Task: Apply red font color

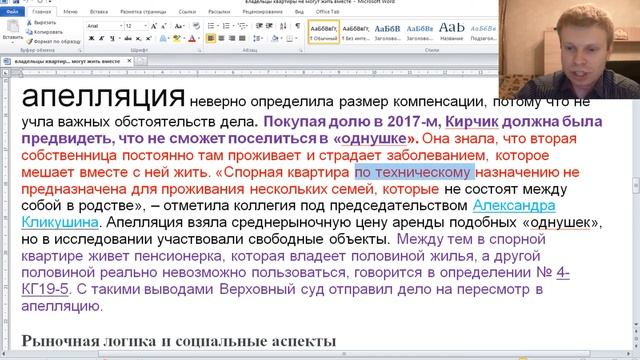Action: [x=192, y=38]
